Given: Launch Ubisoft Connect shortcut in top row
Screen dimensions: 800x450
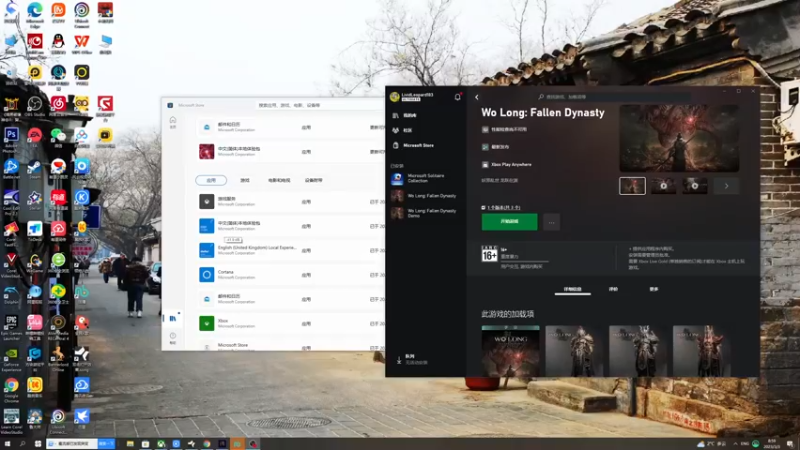Looking at the screenshot, I should point(82,13).
